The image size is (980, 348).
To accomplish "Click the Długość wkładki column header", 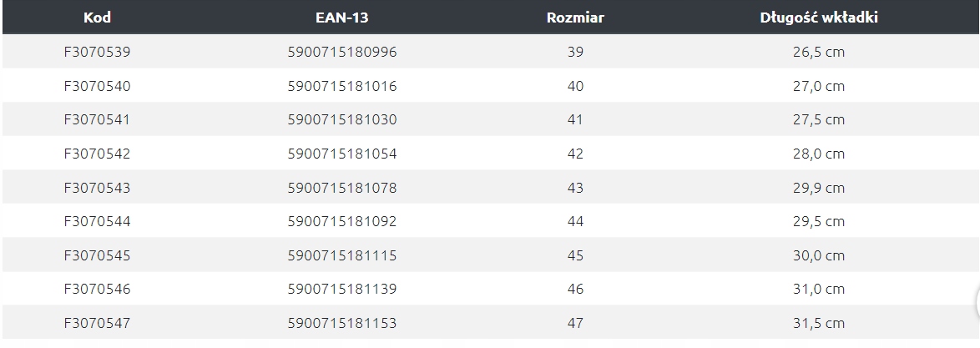I will [818, 18].
